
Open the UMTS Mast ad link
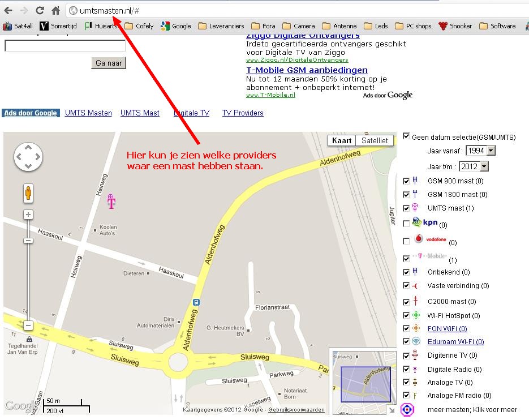pos(140,113)
